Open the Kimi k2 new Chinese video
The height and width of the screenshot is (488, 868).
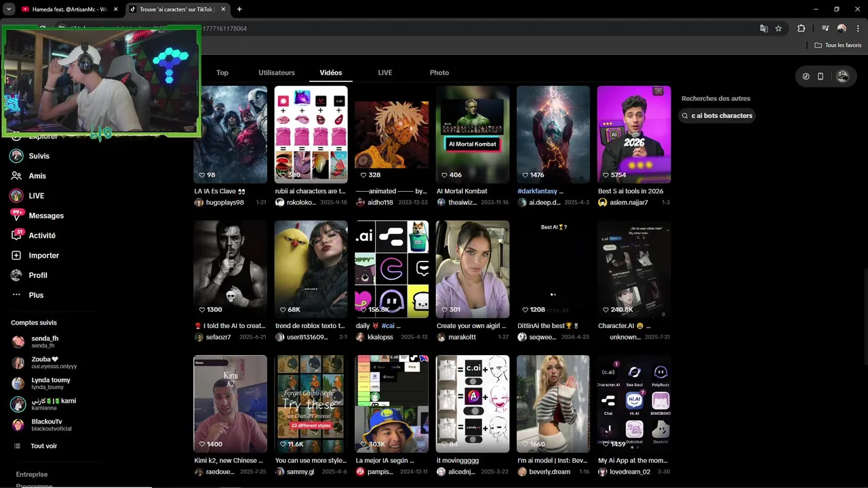tap(230, 404)
